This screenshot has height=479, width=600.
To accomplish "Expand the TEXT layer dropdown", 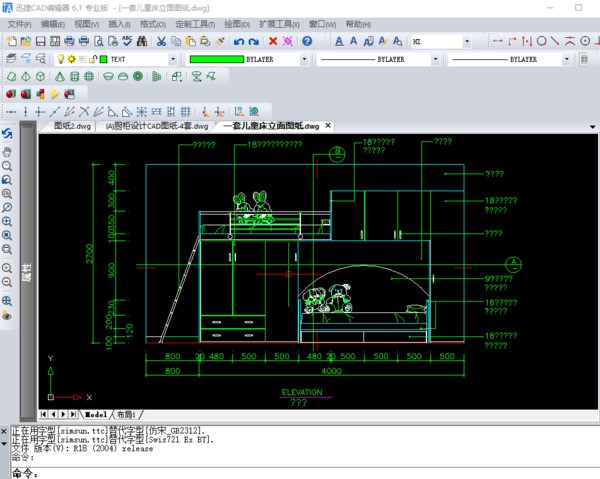I will (173, 59).
